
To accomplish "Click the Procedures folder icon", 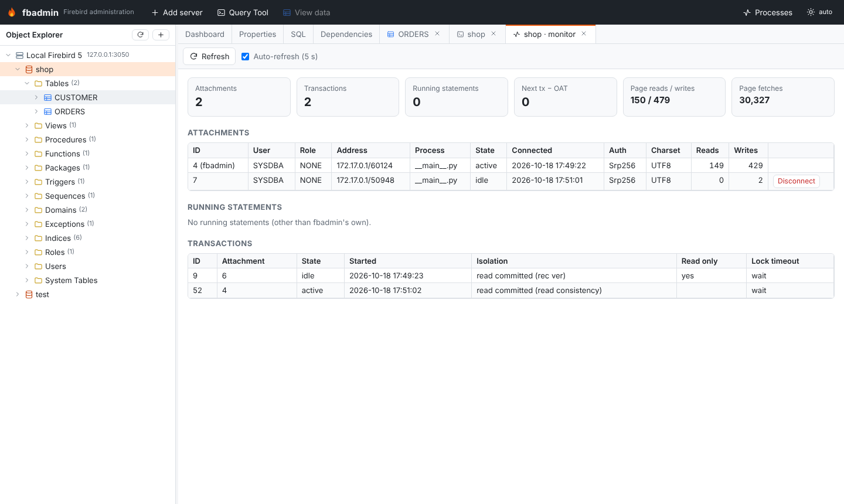I will pos(38,139).
